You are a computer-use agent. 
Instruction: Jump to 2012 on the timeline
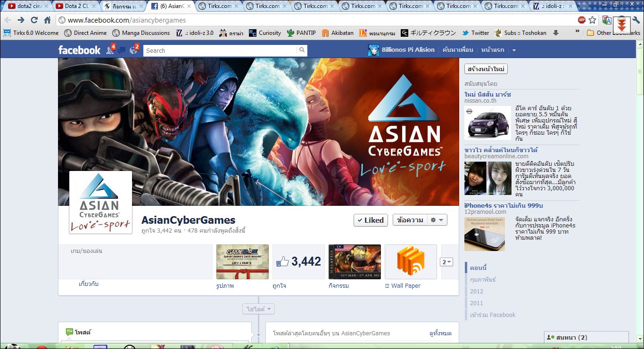[477, 292]
